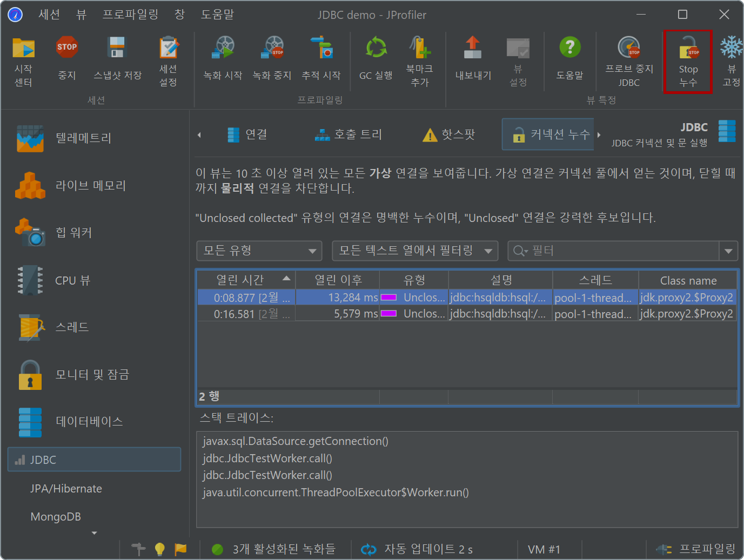Open the 뷰 menu

pyautogui.click(x=81, y=15)
